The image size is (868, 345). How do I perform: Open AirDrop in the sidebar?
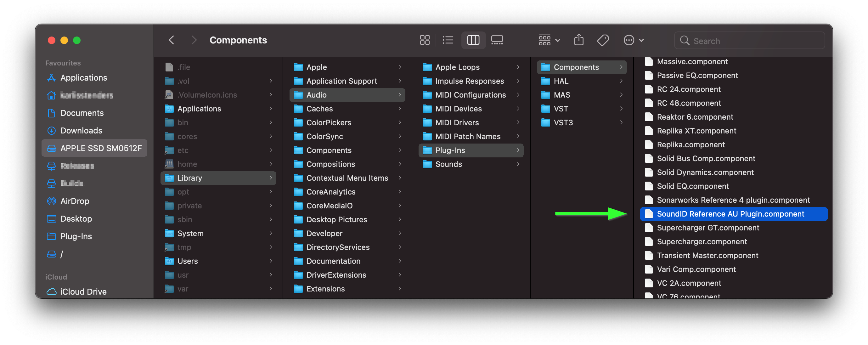tap(94, 201)
